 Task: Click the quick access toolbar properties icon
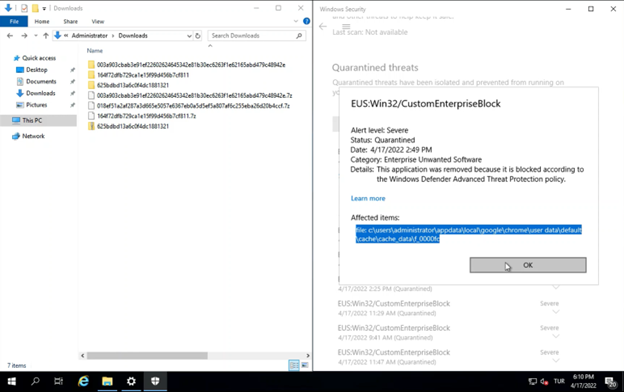tap(24, 8)
